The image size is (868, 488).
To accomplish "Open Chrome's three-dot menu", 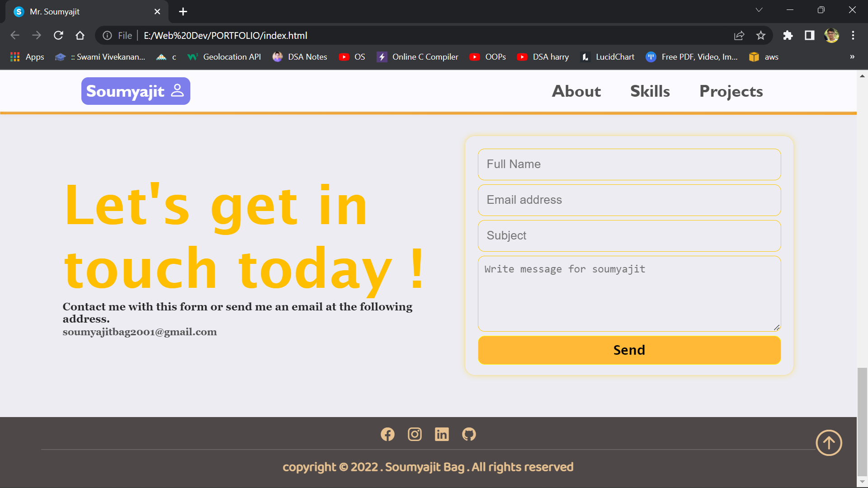I will (853, 35).
